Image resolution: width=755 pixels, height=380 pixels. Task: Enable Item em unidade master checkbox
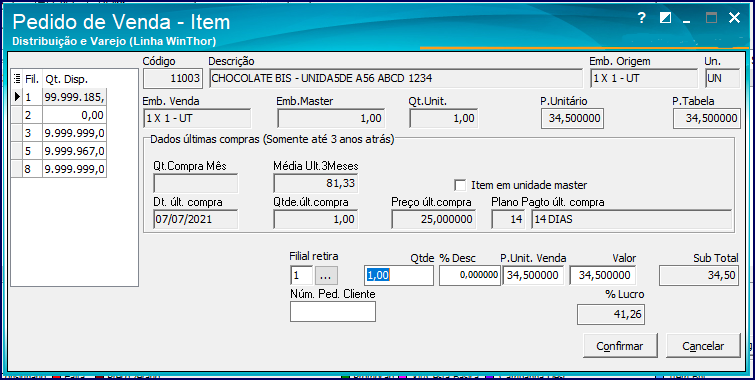click(x=460, y=185)
